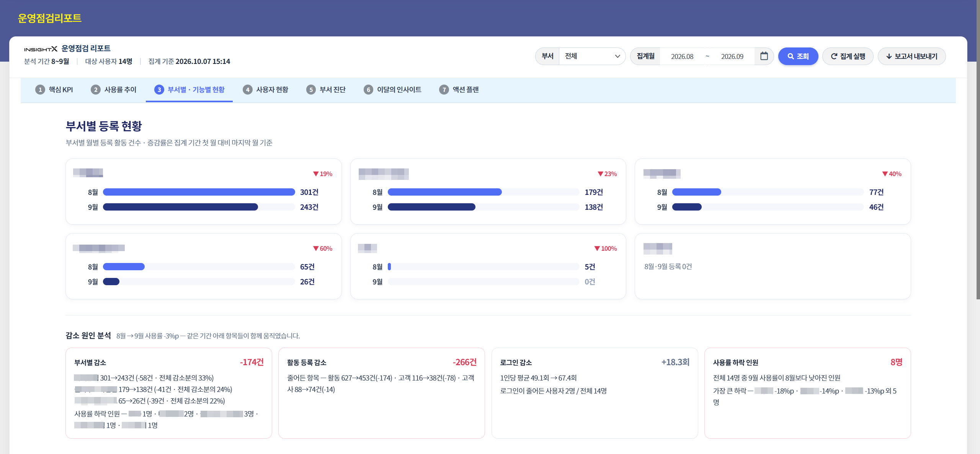Open the 사용률 추이 tab
Screen dimensions: 980x454
[x=114, y=90]
